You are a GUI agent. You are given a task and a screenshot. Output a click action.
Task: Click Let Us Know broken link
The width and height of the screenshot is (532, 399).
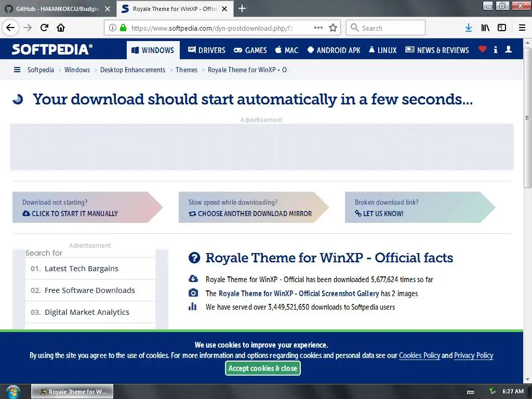pos(420,207)
